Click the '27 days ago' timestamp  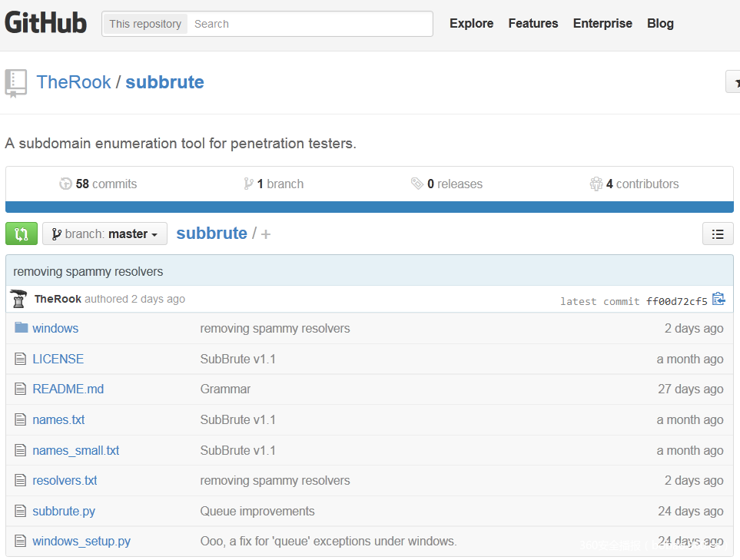point(691,389)
